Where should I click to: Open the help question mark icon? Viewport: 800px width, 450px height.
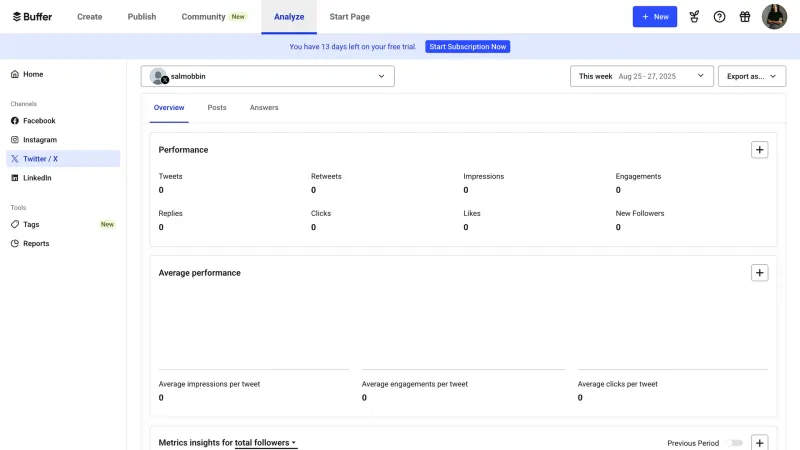click(x=719, y=17)
